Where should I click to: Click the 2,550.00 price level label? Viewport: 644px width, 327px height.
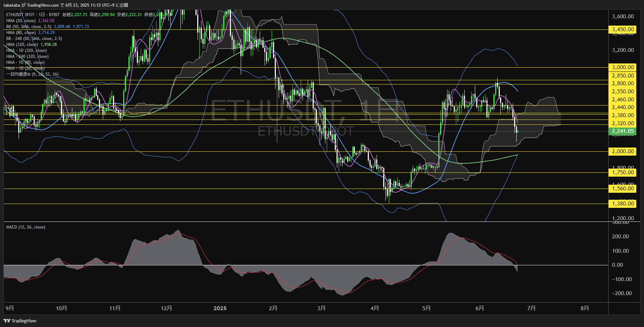pos(623,91)
